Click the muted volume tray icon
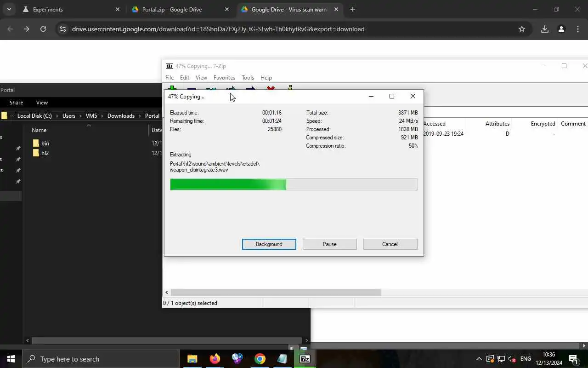The height and width of the screenshot is (368, 588). click(512, 359)
